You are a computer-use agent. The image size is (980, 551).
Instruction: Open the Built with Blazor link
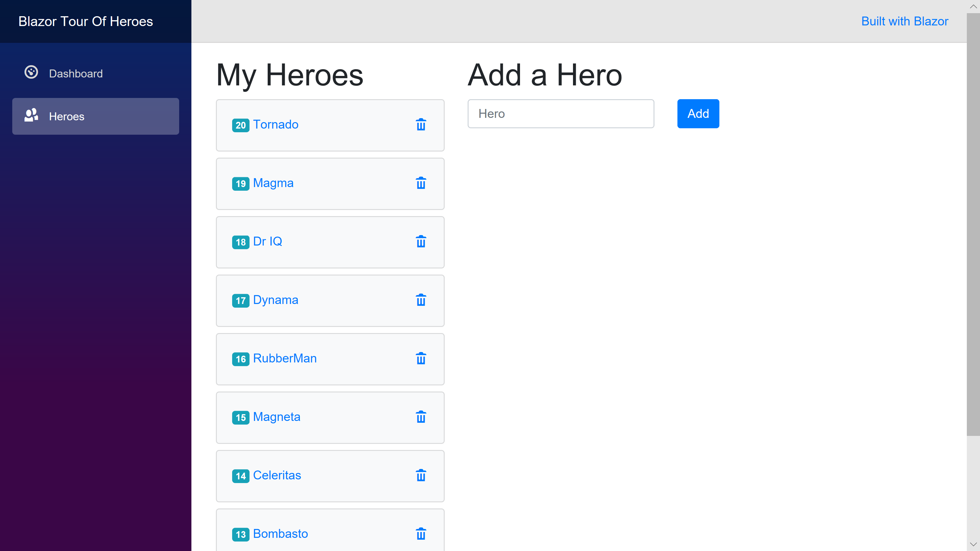(x=904, y=21)
